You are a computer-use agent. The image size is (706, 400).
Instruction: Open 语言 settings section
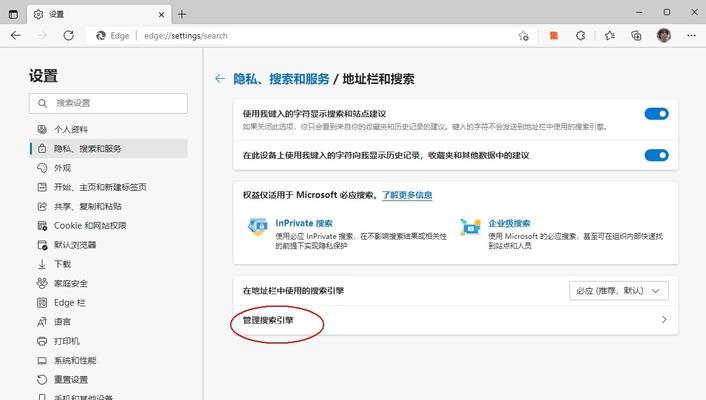[x=108, y=322]
